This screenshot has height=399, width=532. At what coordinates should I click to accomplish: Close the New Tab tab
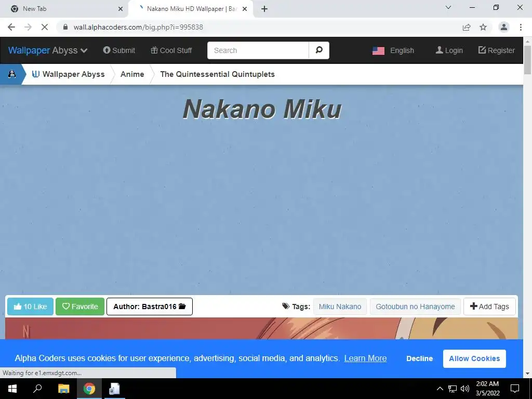click(x=121, y=9)
